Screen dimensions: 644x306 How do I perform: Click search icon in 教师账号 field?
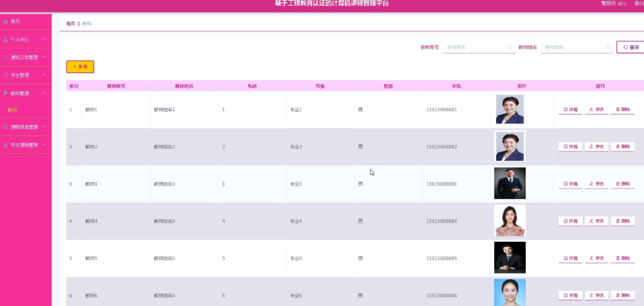pos(510,47)
